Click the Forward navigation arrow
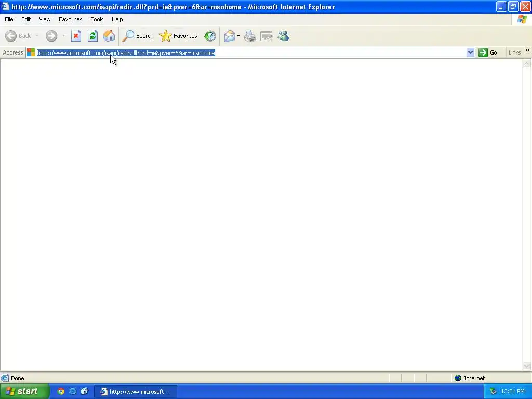The image size is (532, 399). point(51,36)
